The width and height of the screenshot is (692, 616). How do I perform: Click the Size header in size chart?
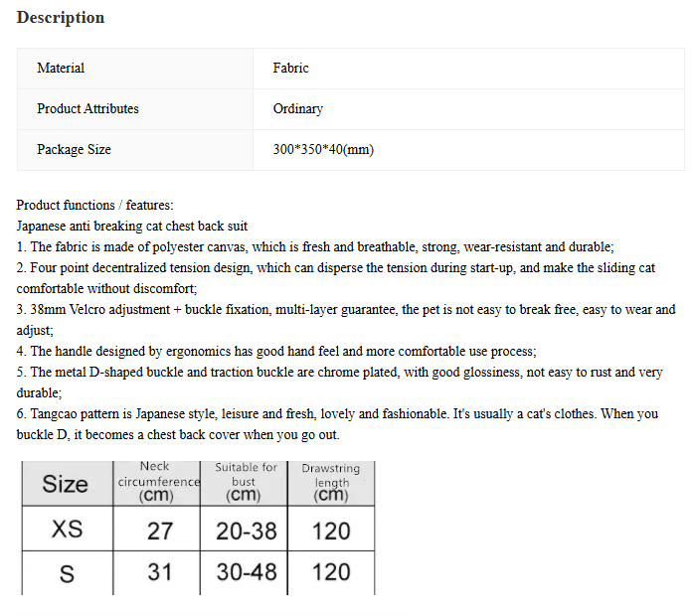coord(67,484)
